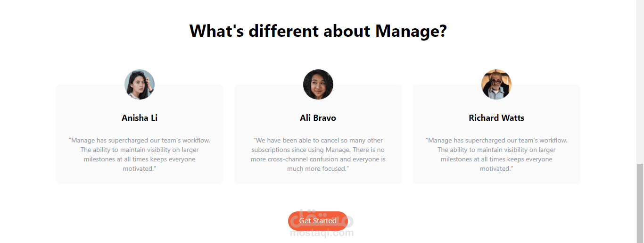The image size is (644, 243).
Task: Select the Anisha Li name heading
Action: (140, 118)
